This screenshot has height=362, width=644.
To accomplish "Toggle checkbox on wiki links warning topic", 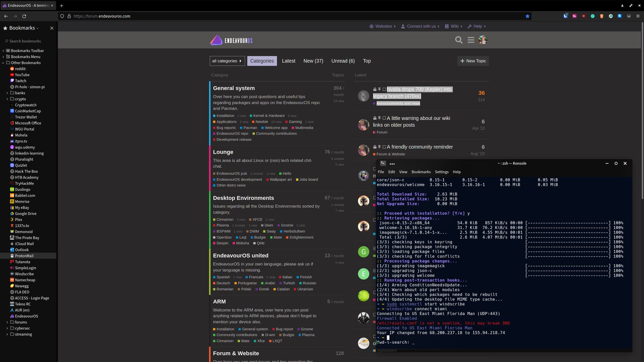I will pos(384,118).
